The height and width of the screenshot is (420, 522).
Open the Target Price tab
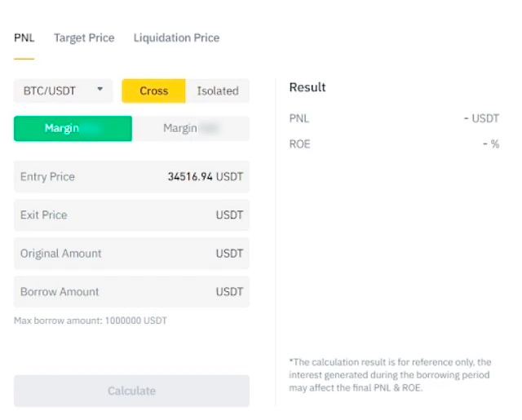(x=84, y=38)
